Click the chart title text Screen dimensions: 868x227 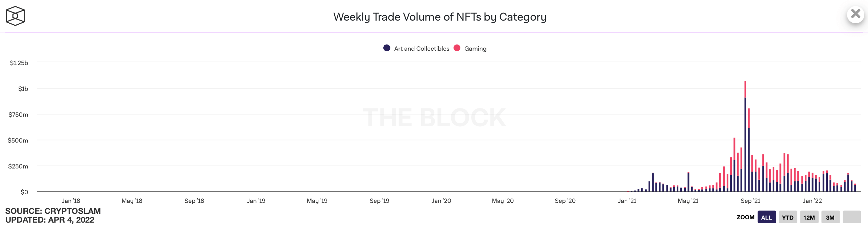(440, 17)
